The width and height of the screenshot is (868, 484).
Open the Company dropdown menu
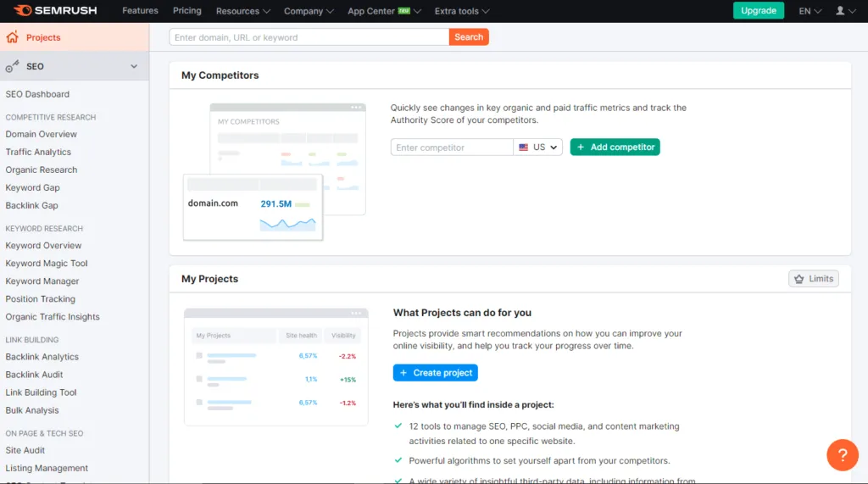click(x=309, y=10)
